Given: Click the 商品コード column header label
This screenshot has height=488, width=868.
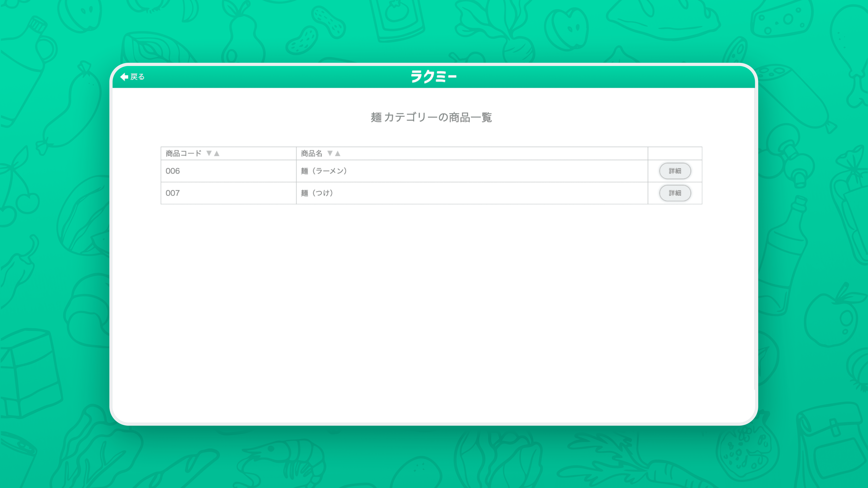Looking at the screenshot, I should [x=183, y=154].
